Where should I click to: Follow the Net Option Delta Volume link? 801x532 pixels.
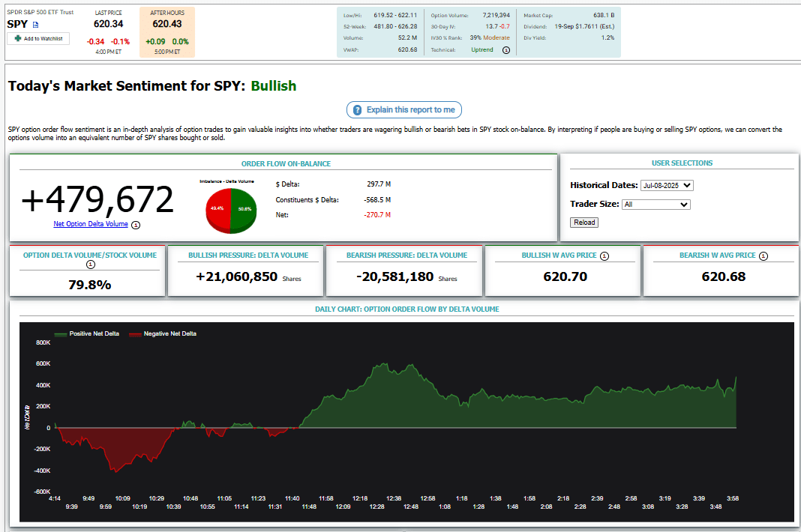click(91, 223)
